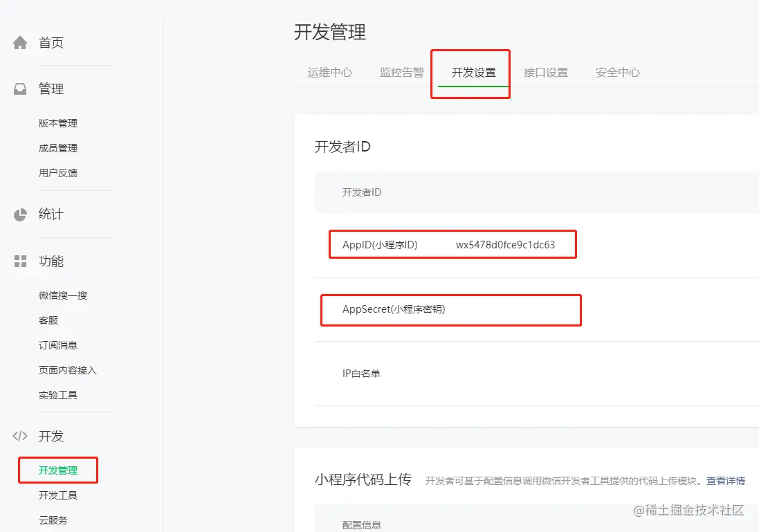Click the 管理 monitor icon in sidebar
The image size is (759, 532).
[19, 89]
